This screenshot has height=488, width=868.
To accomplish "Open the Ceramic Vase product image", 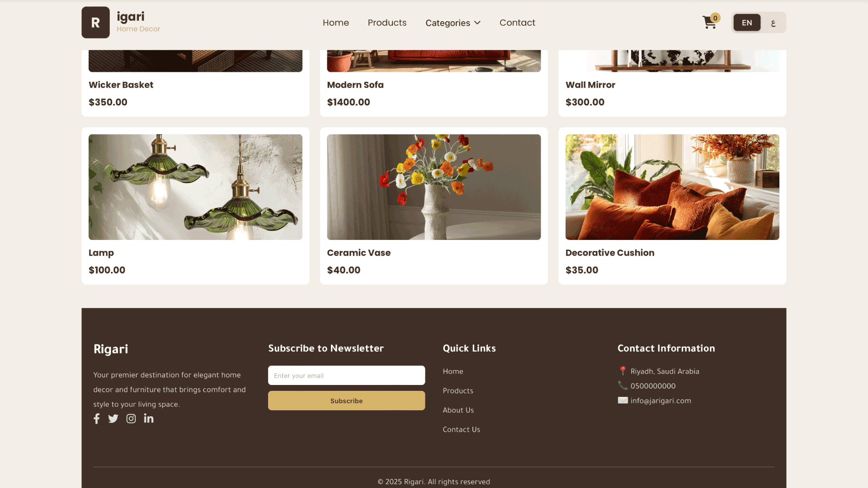I will click(434, 187).
